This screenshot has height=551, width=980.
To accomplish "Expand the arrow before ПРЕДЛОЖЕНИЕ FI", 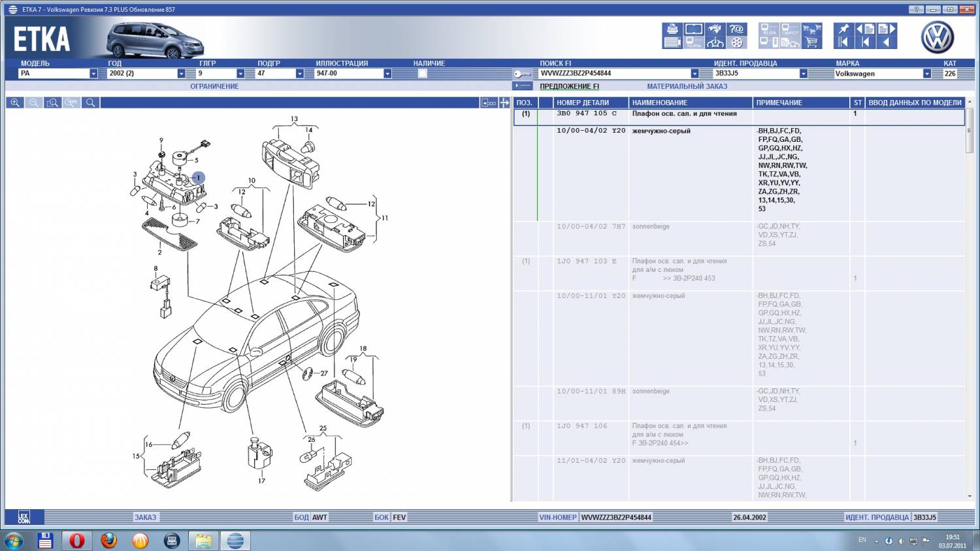I will pos(522,86).
